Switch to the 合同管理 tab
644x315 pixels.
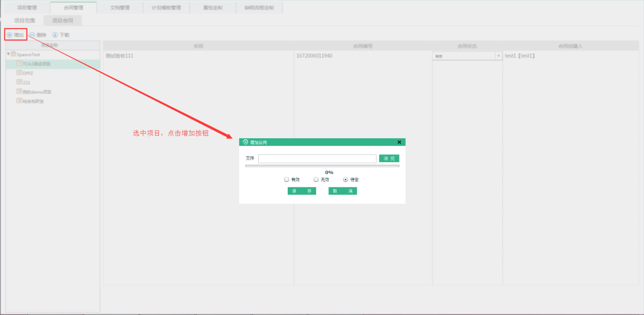point(74,8)
